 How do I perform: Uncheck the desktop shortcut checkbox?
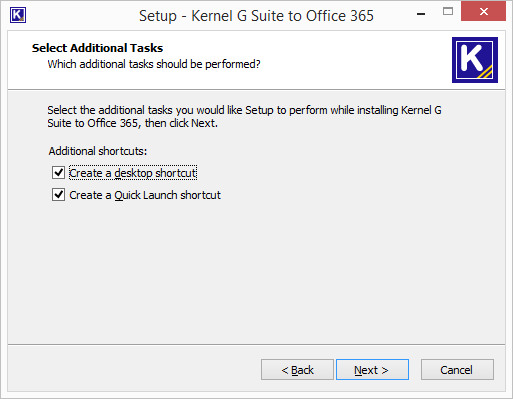(x=58, y=173)
